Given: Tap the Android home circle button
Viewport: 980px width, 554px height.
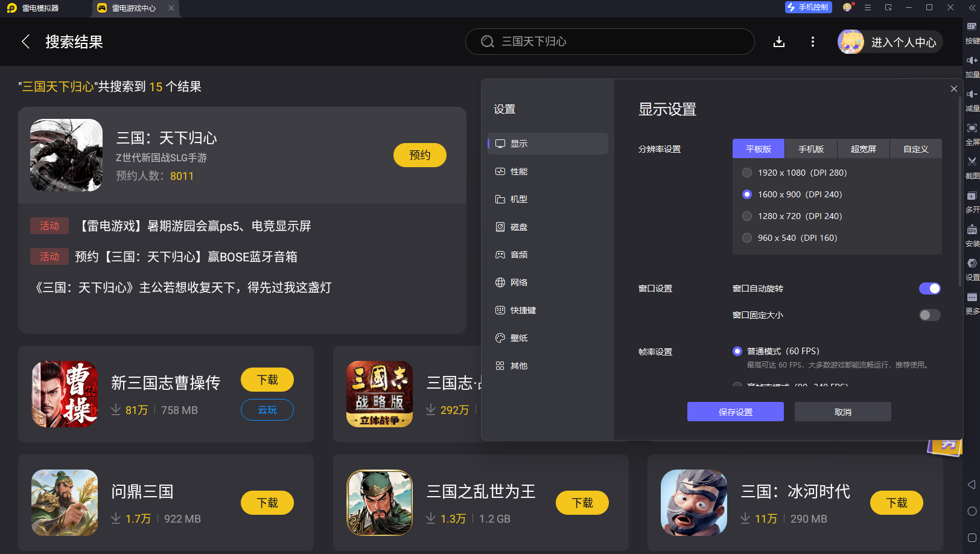Looking at the screenshot, I should (972, 511).
